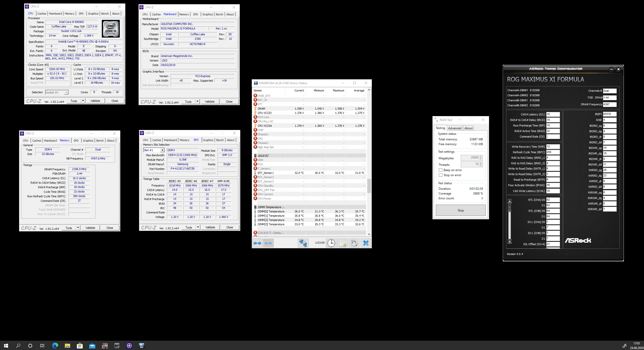Enable Beep on error checkbox
Viewport: 644px width, 350px height.
[441, 170]
